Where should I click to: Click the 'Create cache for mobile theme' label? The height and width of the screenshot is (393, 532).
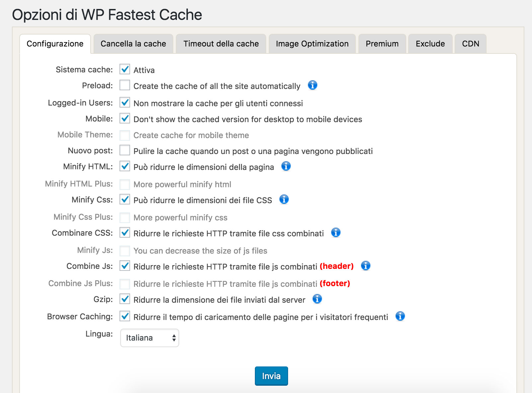(191, 135)
